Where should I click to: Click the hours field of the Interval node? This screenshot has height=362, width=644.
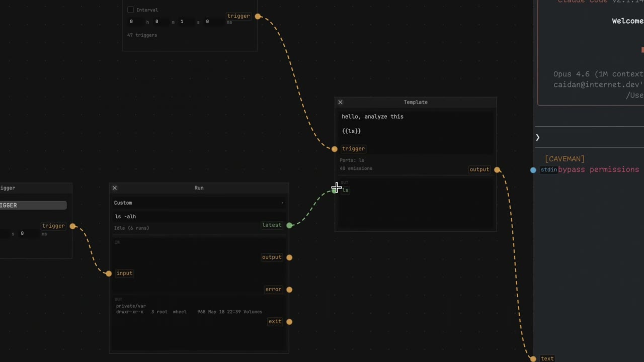coord(136,22)
